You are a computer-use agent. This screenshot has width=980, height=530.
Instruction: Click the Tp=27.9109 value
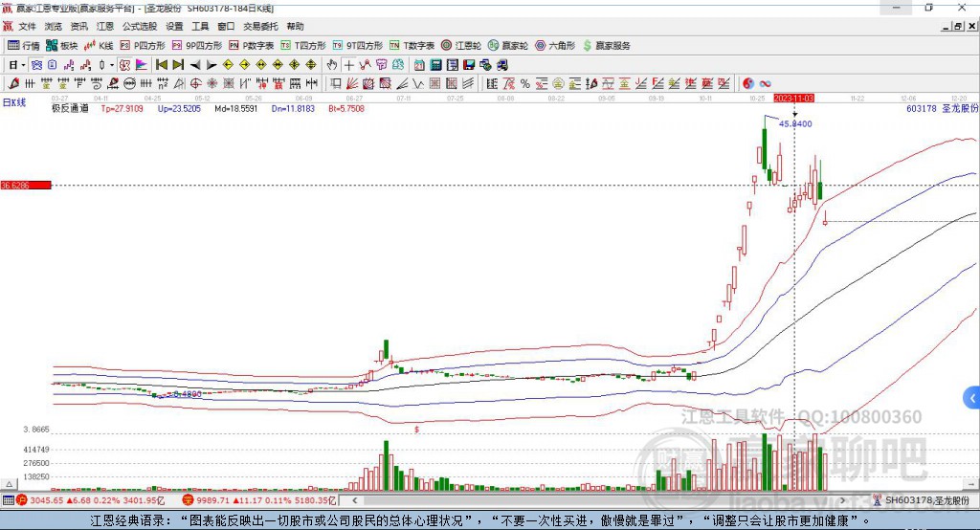(x=122, y=109)
